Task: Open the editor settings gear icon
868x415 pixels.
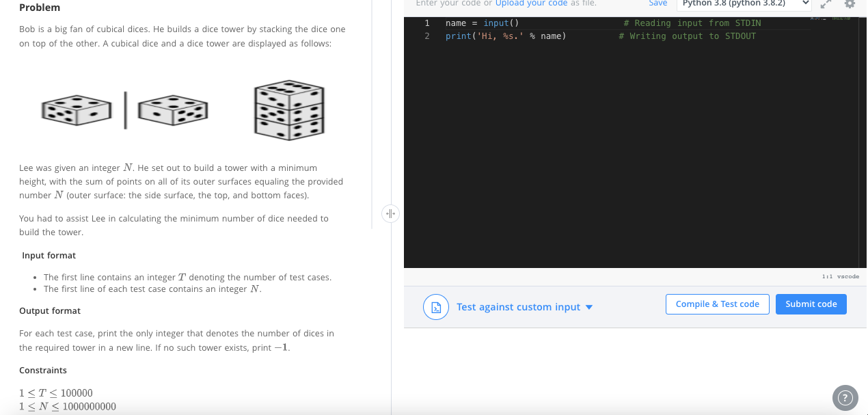Action: [850, 4]
